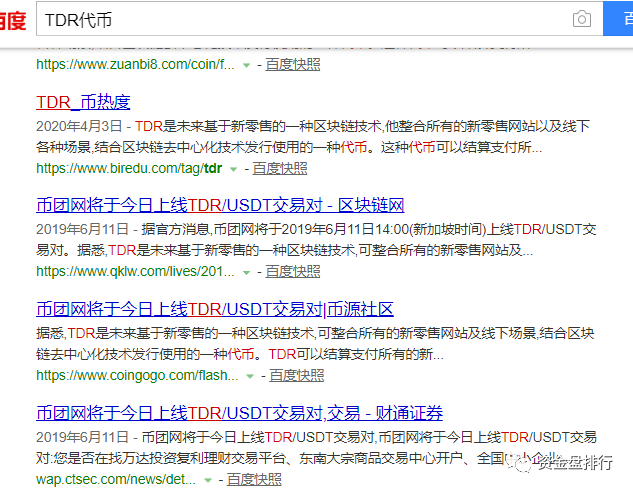
Task: Expand dropdown arrow next to biredu.com URL
Action: (x=233, y=169)
